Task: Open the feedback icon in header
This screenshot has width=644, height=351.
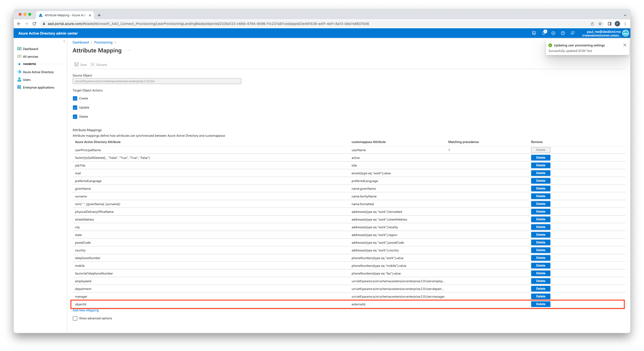Action: point(572,33)
